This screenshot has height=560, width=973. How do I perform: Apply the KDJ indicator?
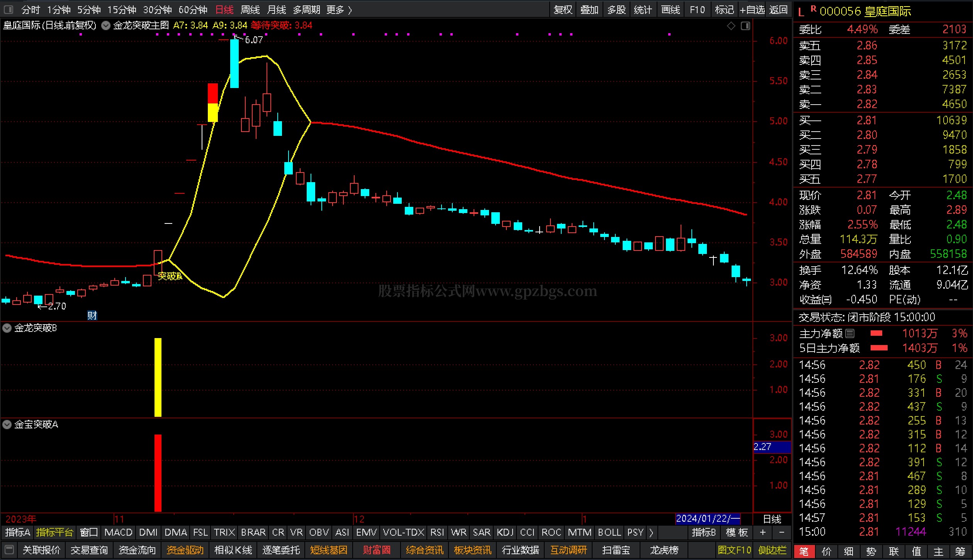tap(505, 533)
